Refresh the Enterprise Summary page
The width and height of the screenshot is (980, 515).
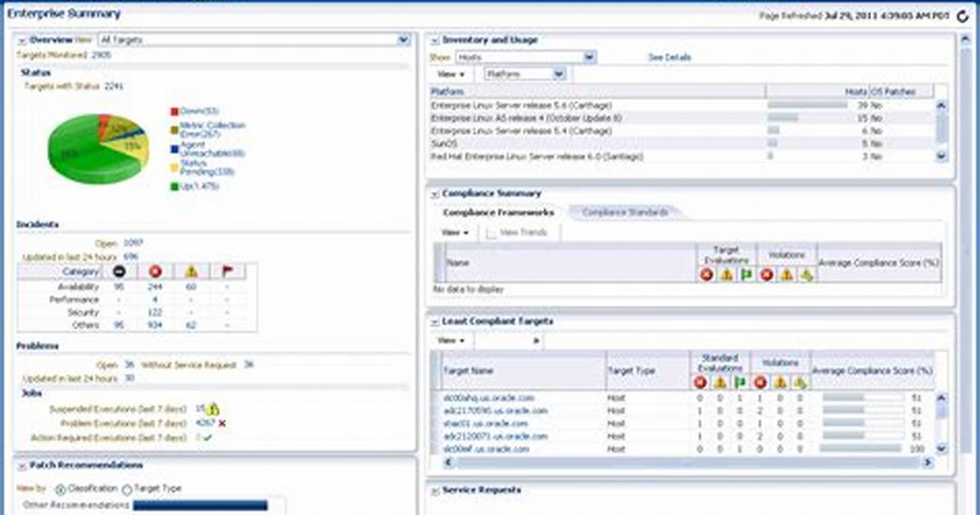963,16
